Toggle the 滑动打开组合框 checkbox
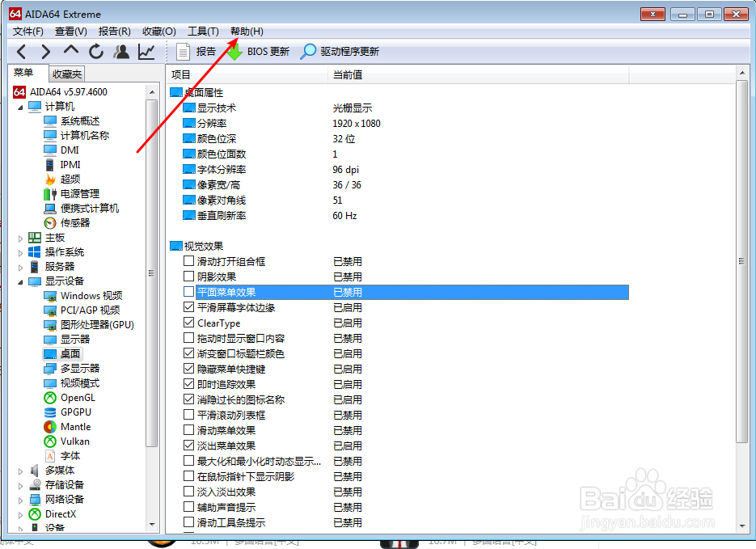 (189, 261)
